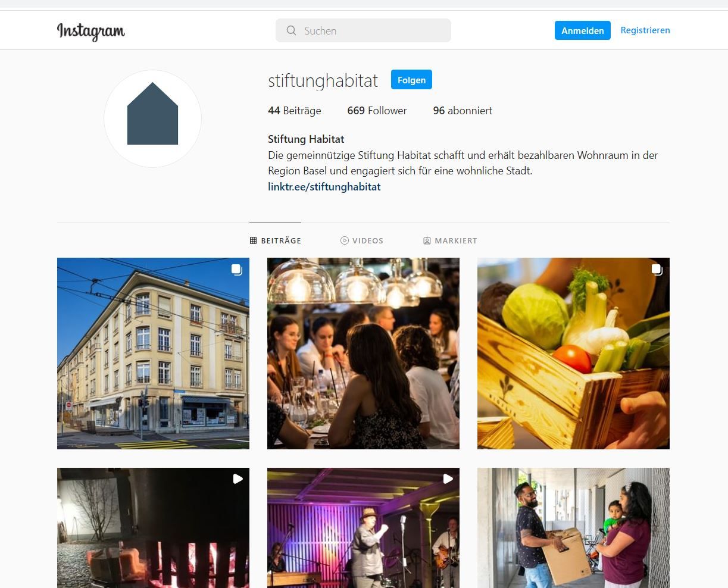Open the Registrieren link
Image resolution: width=728 pixels, height=588 pixels.
point(645,30)
